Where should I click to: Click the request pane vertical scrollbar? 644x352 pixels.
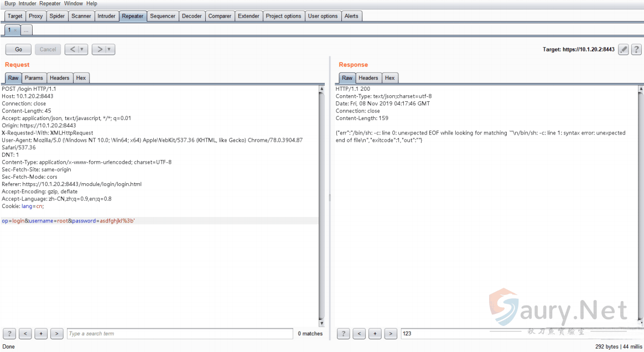[321, 205]
